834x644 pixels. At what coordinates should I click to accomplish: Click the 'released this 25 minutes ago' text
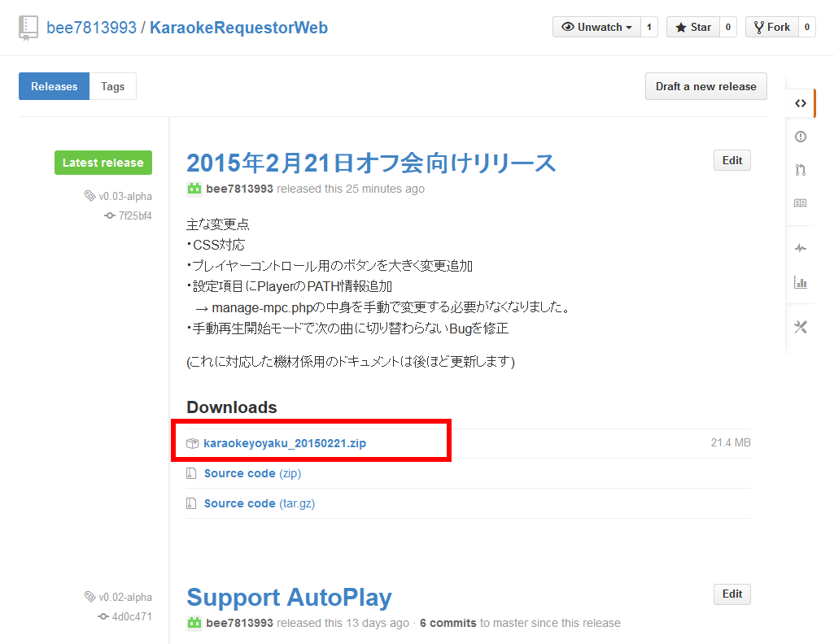coord(351,189)
